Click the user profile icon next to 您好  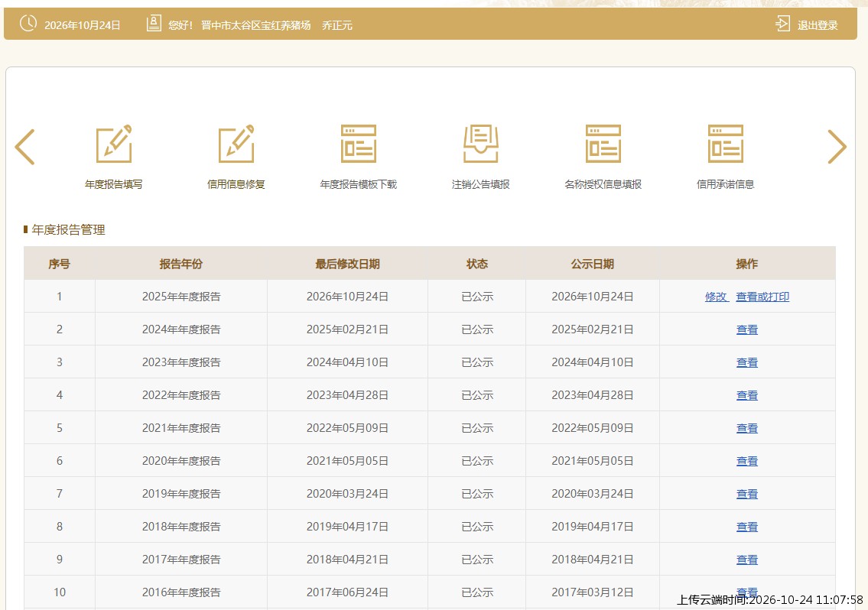point(154,23)
